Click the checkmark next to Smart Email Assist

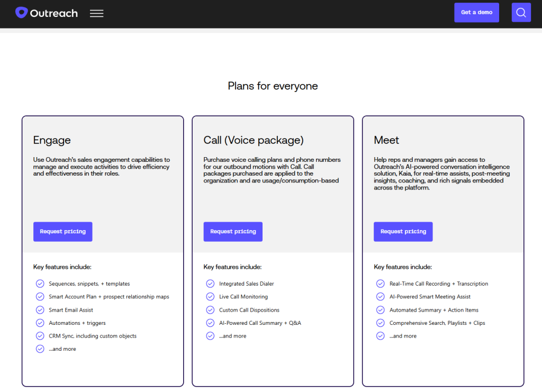(x=40, y=309)
